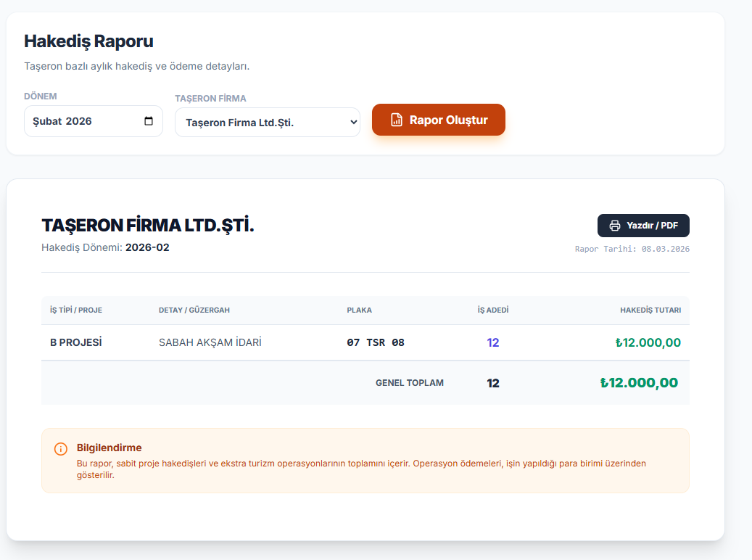Click the report chart icon on Rapor Oluştur
This screenshot has height=560, width=752.
pos(396,120)
